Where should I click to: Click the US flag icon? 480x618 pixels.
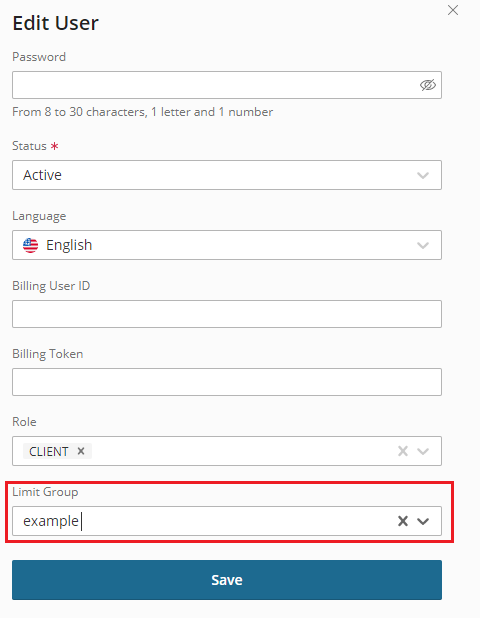(30, 245)
